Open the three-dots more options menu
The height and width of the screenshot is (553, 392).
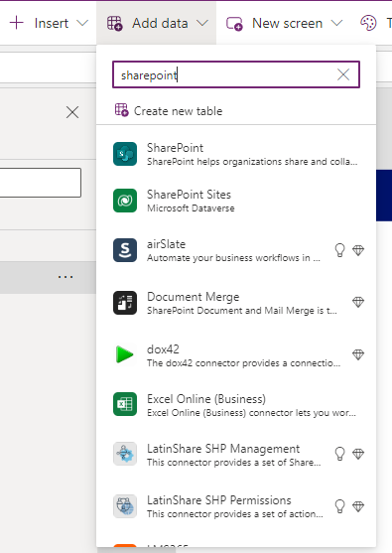(x=65, y=277)
